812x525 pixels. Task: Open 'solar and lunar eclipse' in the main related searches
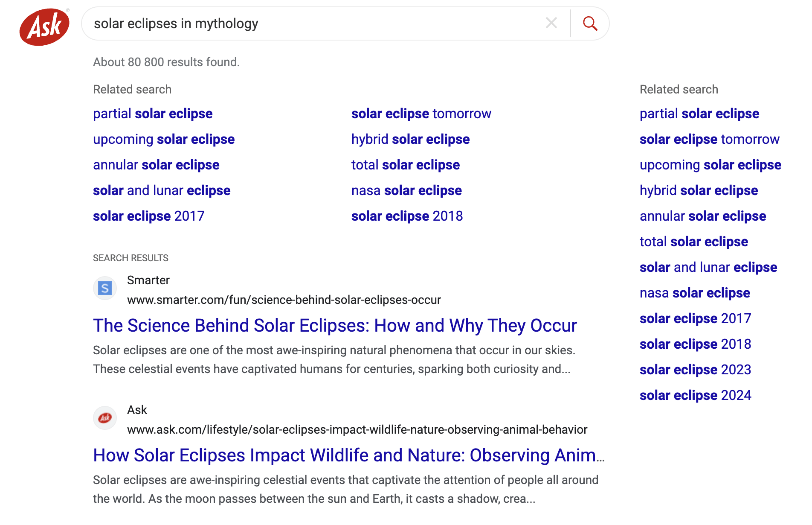[162, 191]
